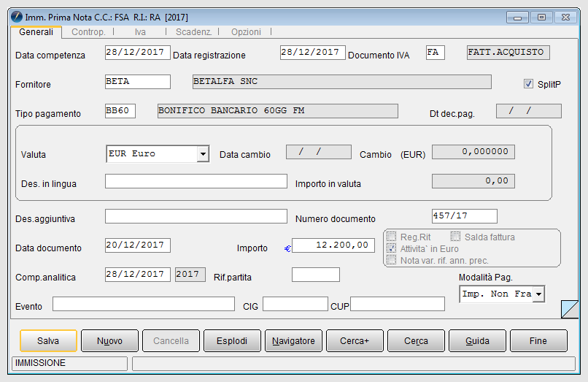Click the Cancella button
The height and width of the screenshot is (382, 588).
171,340
